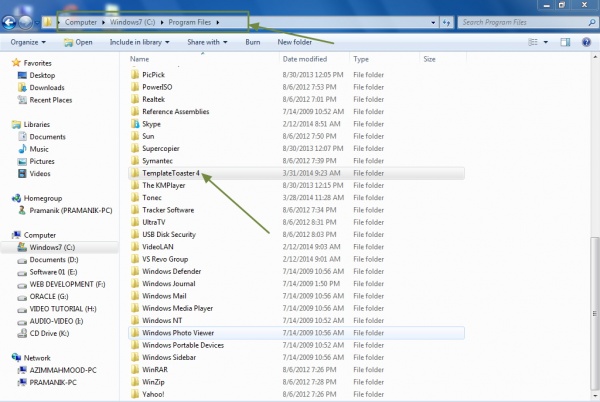
Task: Click the file list vertical scrollbar thumb
Action: click(x=595, y=314)
